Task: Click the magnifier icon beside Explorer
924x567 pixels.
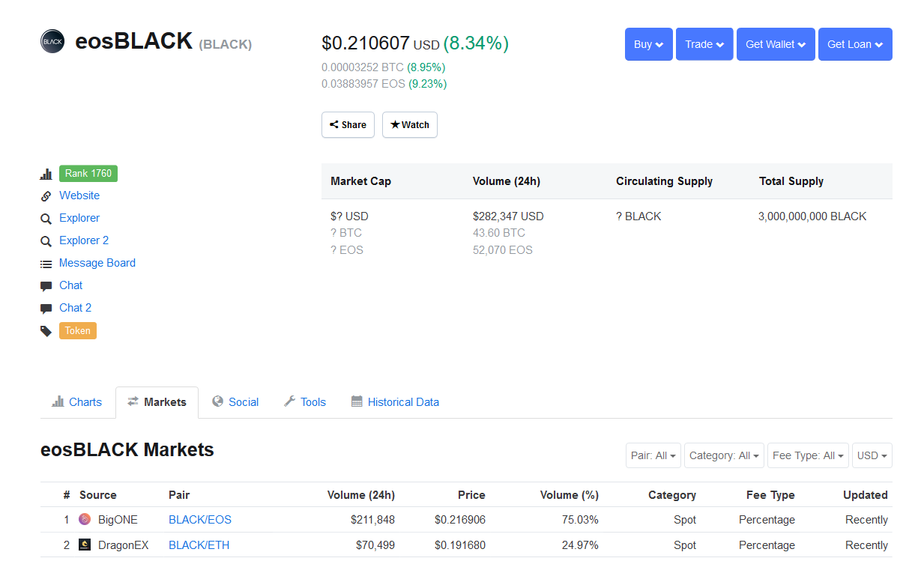Action: (x=46, y=219)
